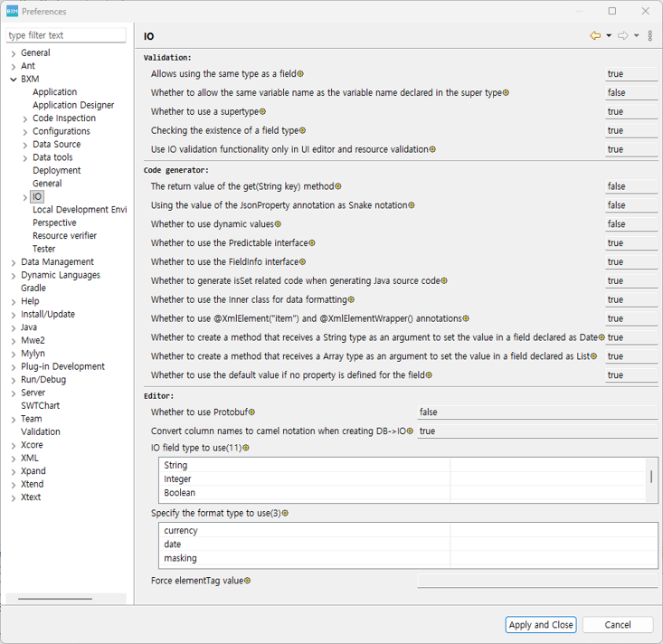Click the forward navigation arrow icon
The width and height of the screenshot is (663, 644).
tap(622, 36)
